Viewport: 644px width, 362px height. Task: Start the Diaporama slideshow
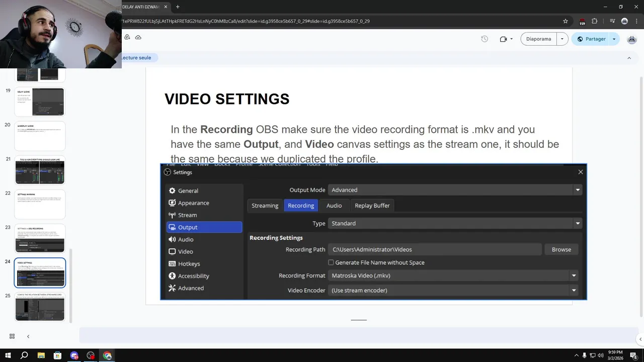(538, 39)
